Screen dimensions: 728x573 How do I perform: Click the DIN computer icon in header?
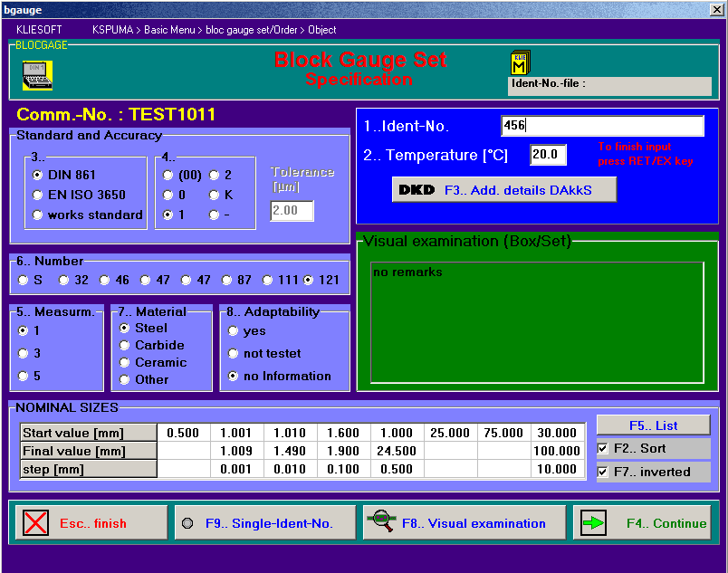click(x=36, y=75)
